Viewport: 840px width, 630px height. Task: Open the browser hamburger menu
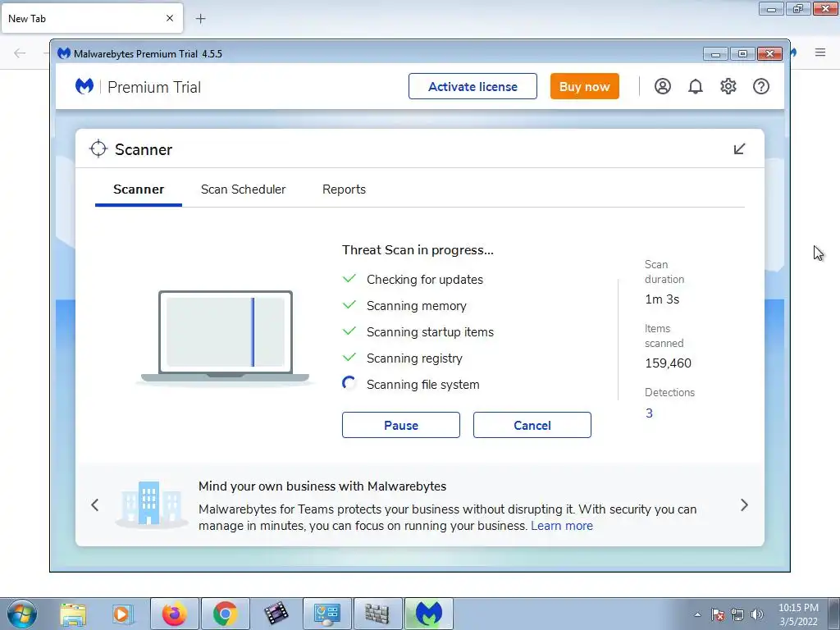point(820,52)
